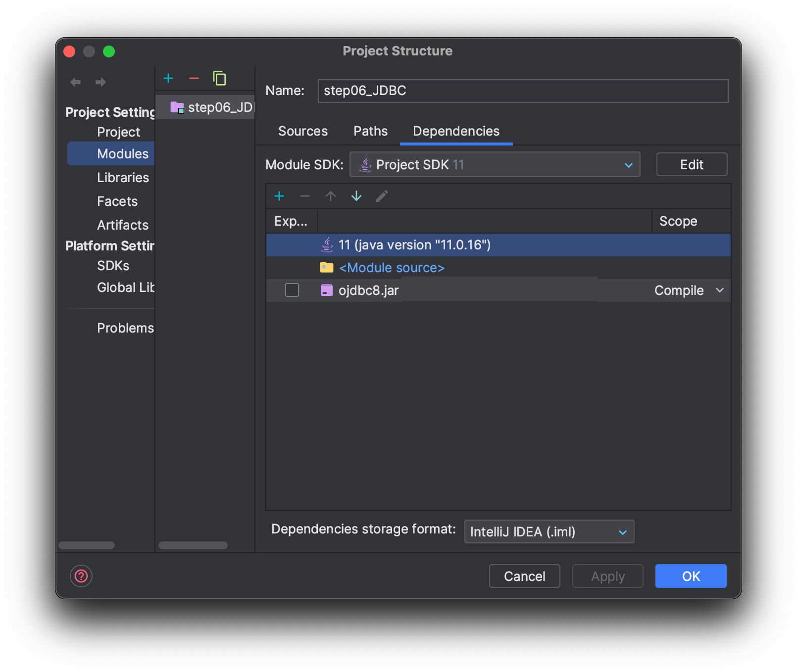Click the back navigation arrow
This screenshot has width=797, height=672.
click(x=75, y=82)
